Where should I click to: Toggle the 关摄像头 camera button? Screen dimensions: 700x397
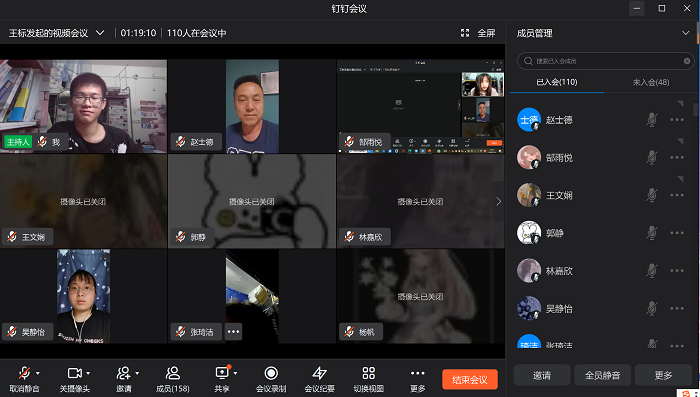[x=74, y=373]
